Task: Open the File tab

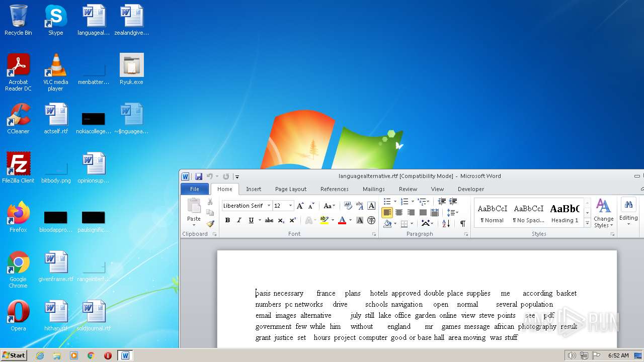Action: (195, 189)
